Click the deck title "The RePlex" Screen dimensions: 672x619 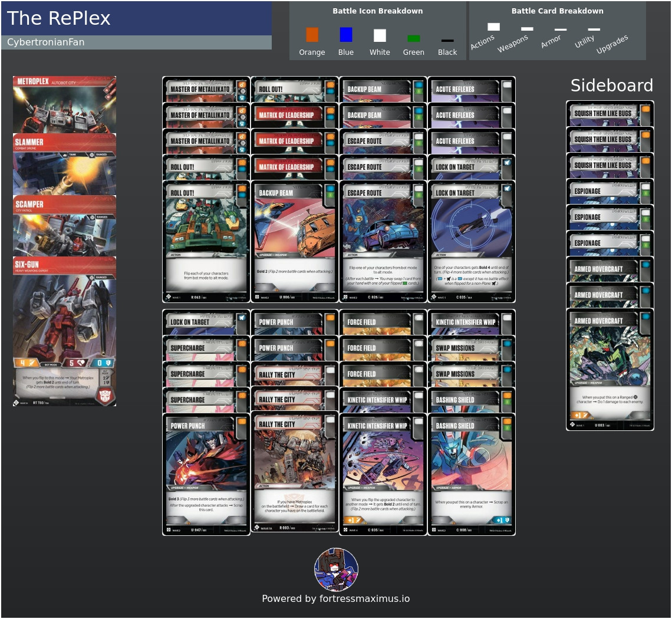(x=59, y=18)
